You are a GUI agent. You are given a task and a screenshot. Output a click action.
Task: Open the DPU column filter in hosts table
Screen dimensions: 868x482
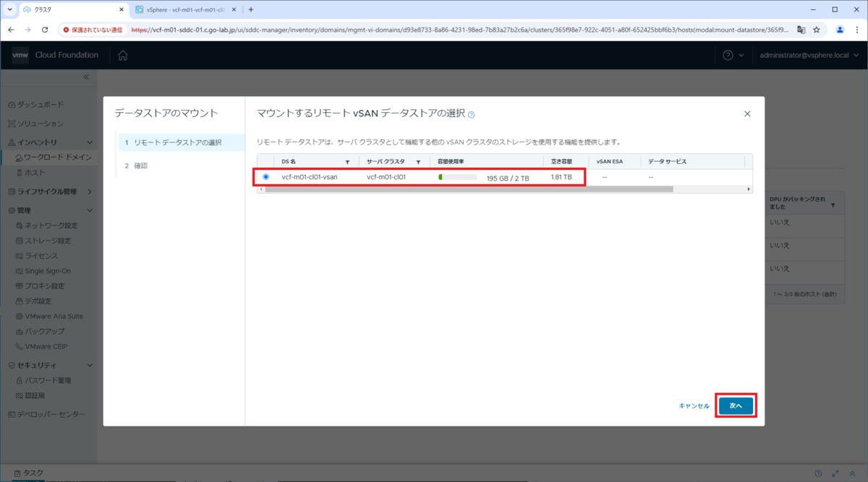833,206
